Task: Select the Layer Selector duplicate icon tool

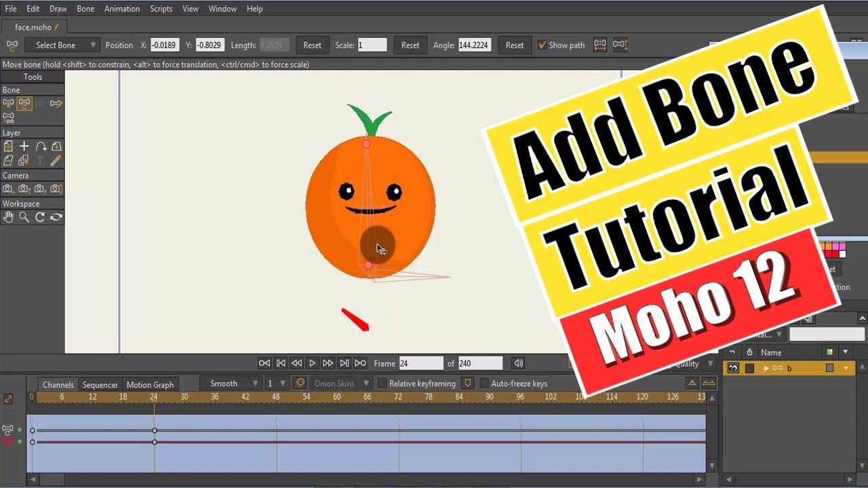Action: click(x=24, y=161)
